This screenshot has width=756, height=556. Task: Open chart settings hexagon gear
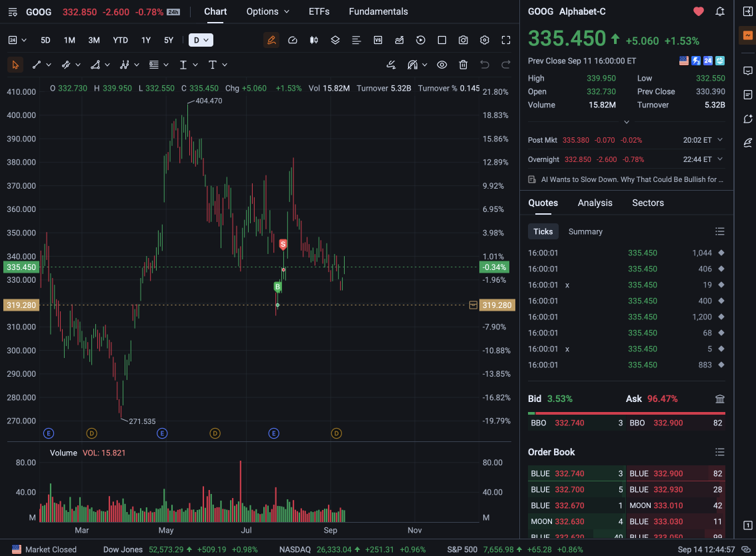click(485, 40)
